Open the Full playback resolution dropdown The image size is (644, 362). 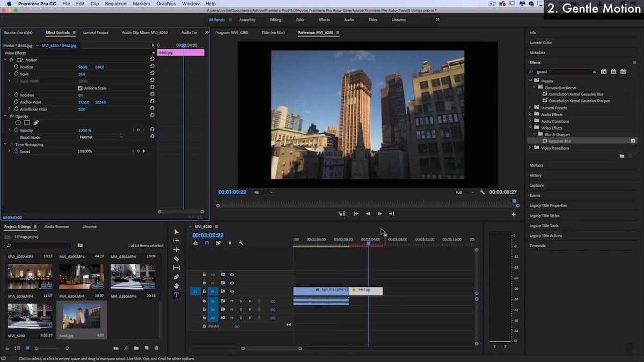tap(465, 192)
